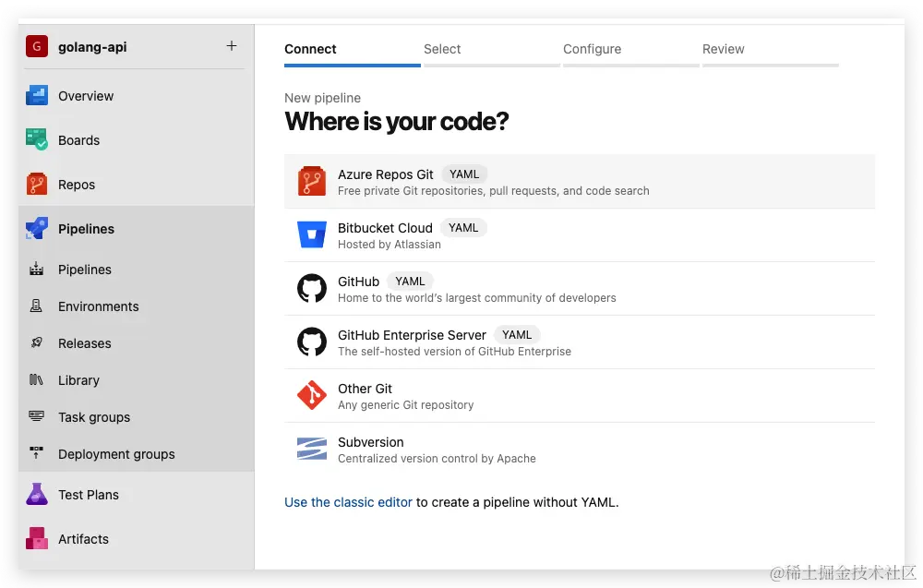Image resolution: width=923 pixels, height=588 pixels.
Task: Click the Bitbucket Cloud logo
Action: click(x=311, y=234)
